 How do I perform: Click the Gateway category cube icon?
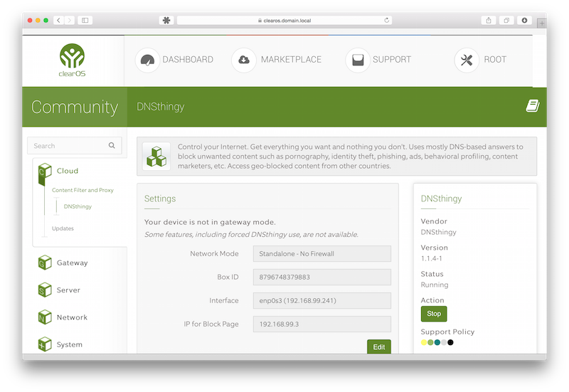pyautogui.click(x=45, y=263)
